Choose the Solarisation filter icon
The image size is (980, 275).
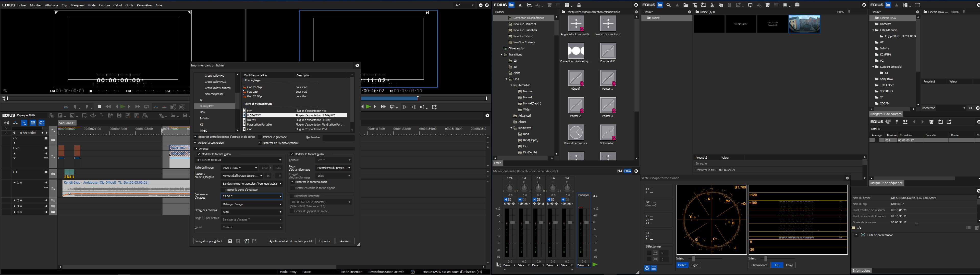(608, 133)
